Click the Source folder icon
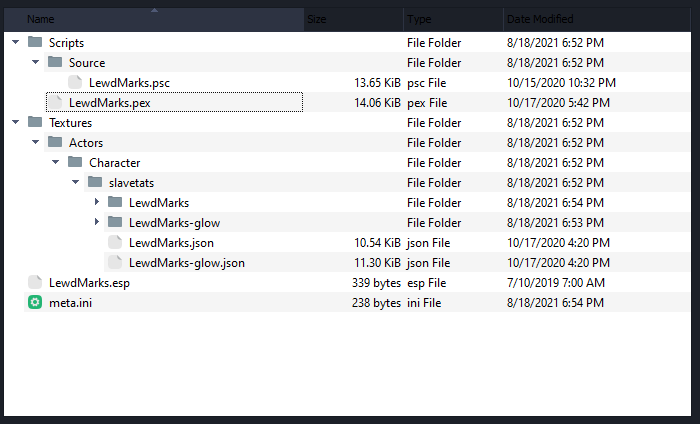The width and height of the screenshot is (700, 424). 55,62
